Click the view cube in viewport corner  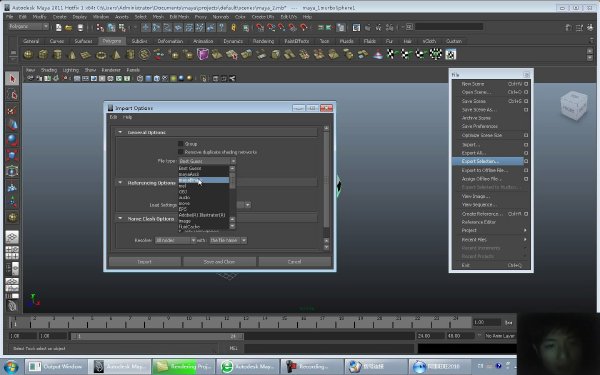(573, 105)
